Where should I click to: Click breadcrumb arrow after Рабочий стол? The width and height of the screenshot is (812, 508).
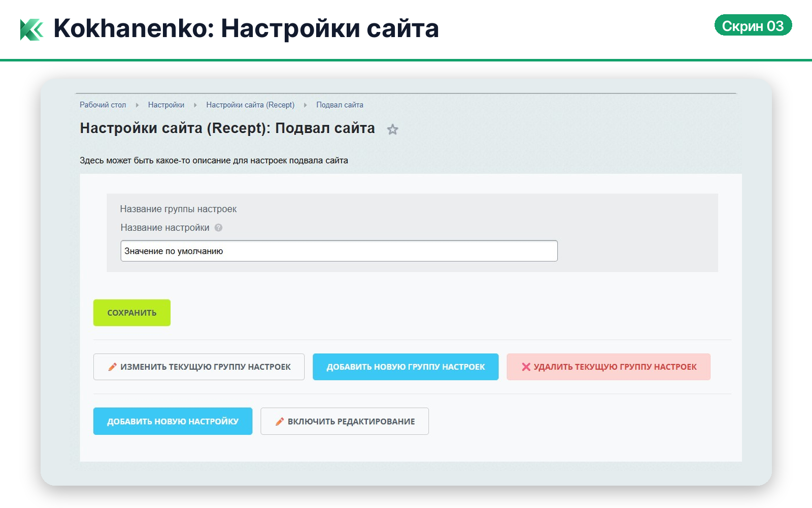tap(137, 105)
